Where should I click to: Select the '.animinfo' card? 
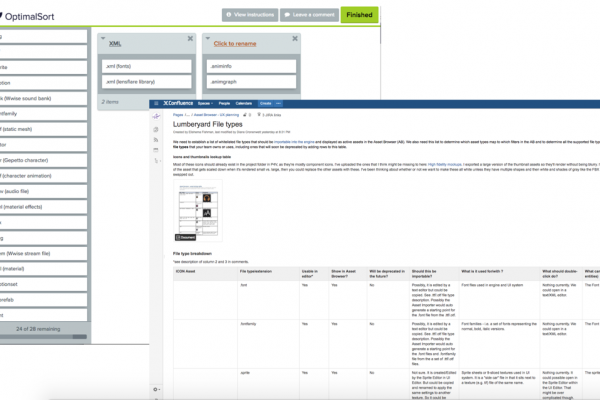tap(251, 66)
